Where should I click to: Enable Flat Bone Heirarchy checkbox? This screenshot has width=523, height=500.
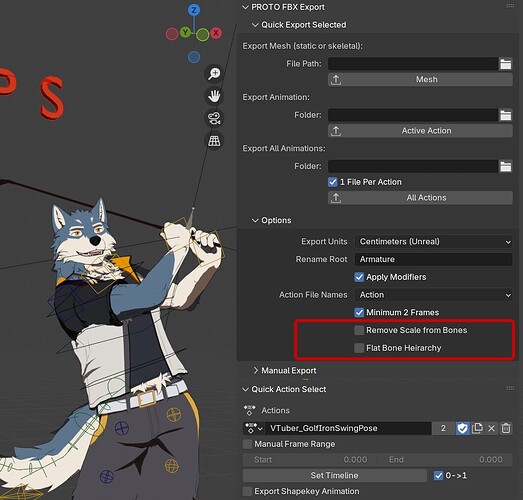click(359, 348)
